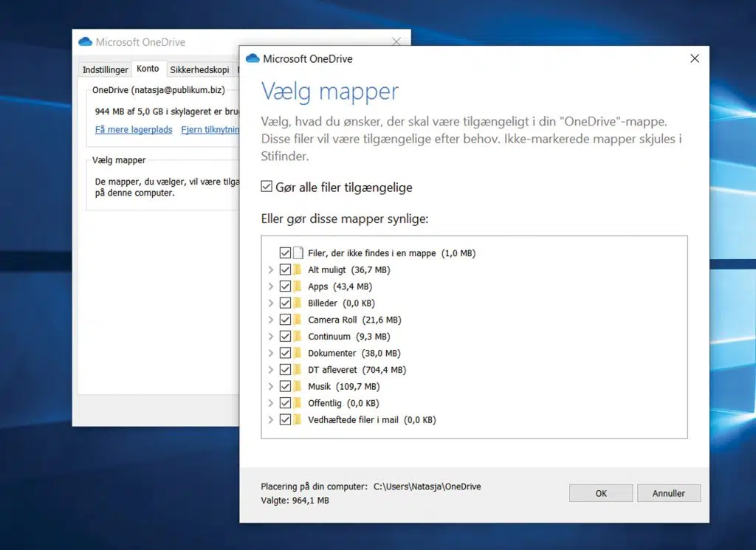Click the OneDrive cloud icon in the settings window behind
This screenshot has height=550, width=756.
click(86, 41)
